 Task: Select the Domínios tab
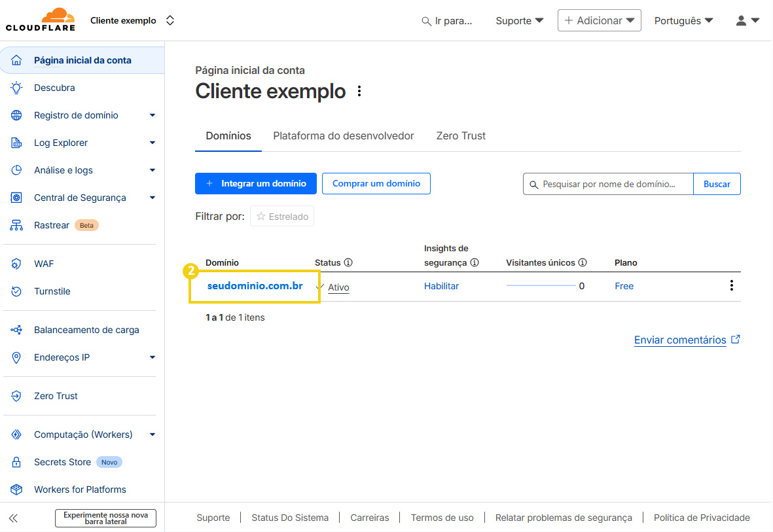point(228,135)
